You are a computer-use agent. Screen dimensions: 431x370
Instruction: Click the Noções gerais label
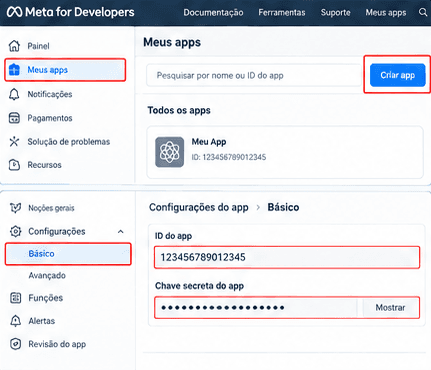pos(51,208)
